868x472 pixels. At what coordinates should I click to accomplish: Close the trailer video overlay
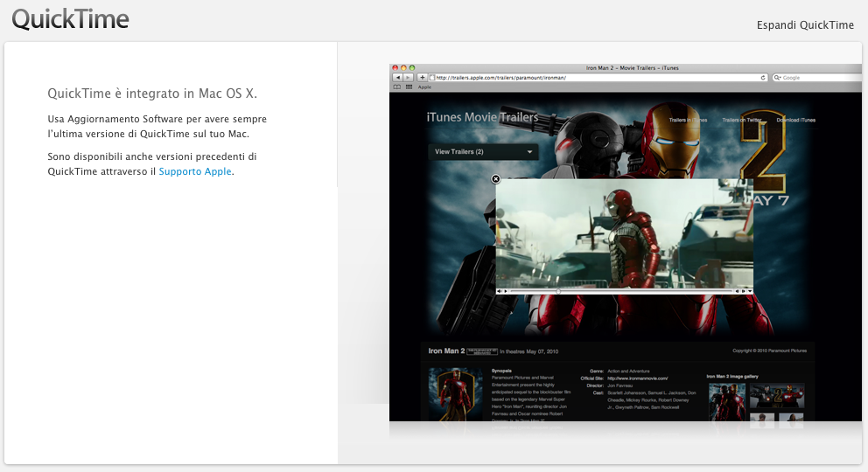pos(496,179)
